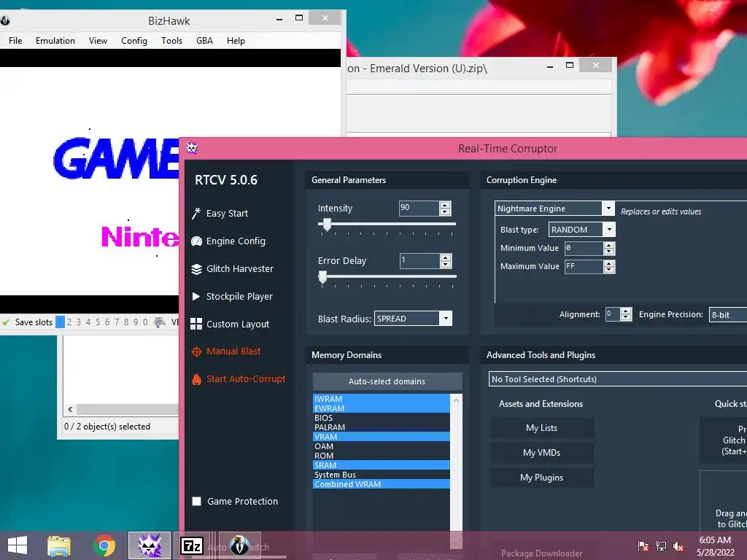
Task: Select the PALRAM memory domain
Action: tap(381, 427)
